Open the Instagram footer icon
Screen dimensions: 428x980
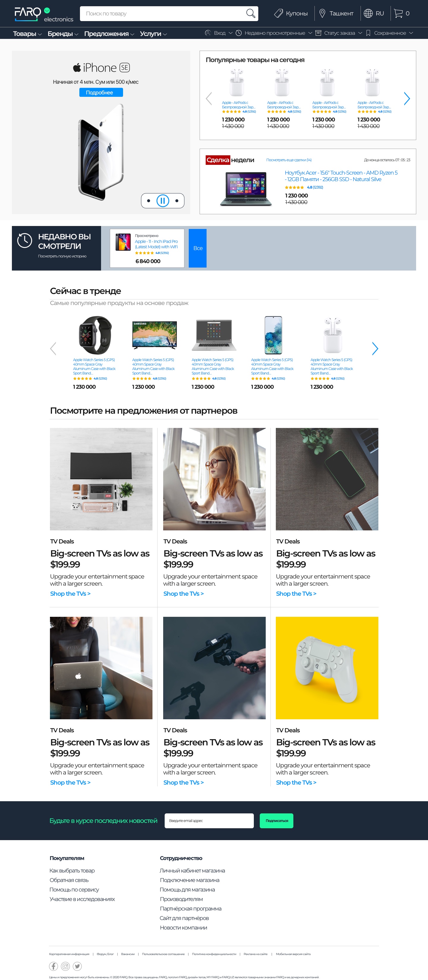coord(65,966)
